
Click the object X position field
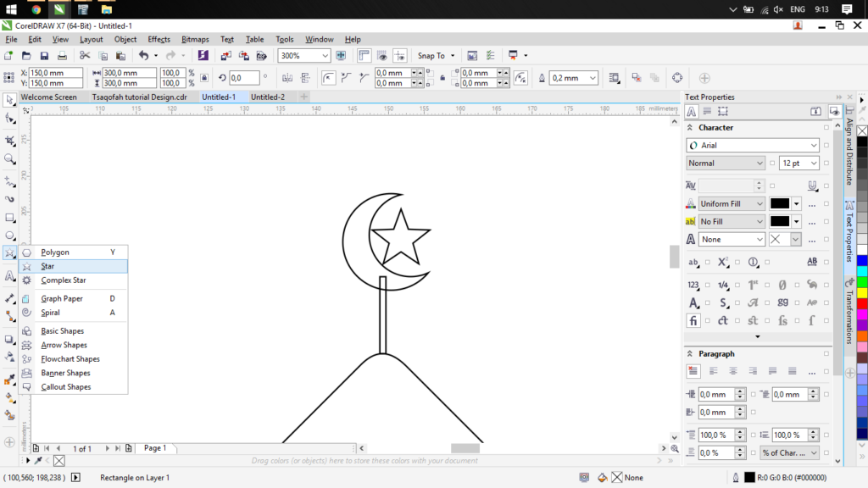point(55,73)
